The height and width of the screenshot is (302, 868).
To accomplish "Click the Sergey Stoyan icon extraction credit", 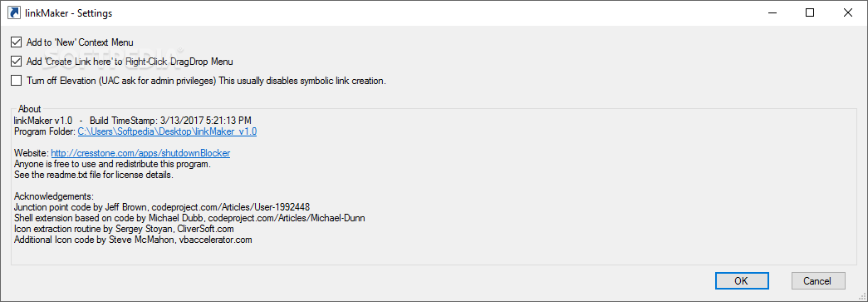I will coord(124,228).
